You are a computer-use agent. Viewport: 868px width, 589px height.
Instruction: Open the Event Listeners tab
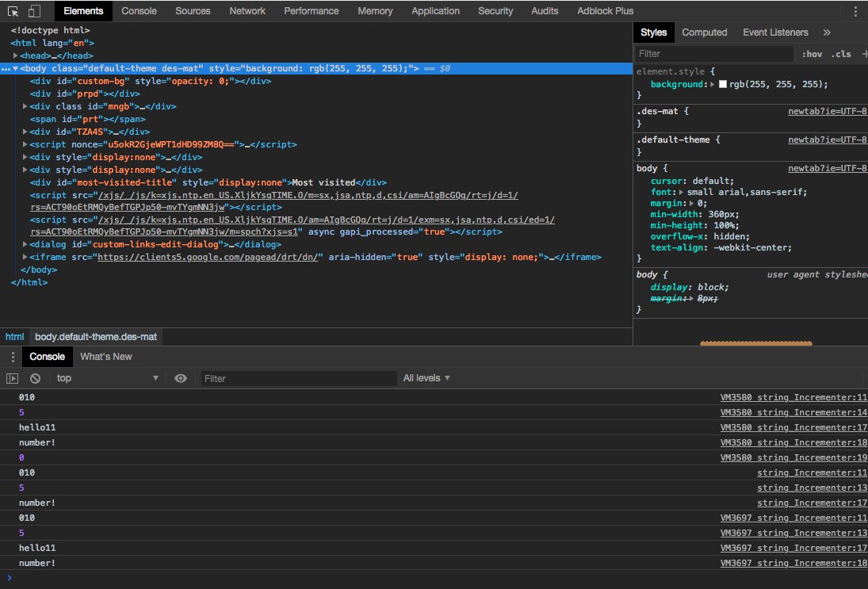point(775,33)
